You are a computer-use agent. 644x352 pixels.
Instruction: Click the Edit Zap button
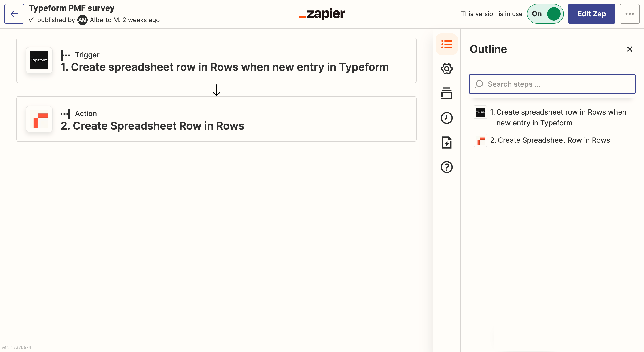591,14
